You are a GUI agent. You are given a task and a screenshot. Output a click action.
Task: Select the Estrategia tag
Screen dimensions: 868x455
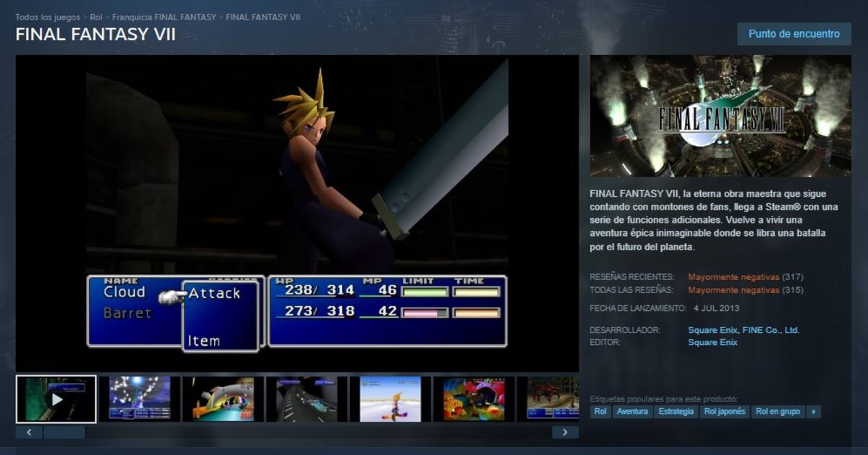click(676, 412)
